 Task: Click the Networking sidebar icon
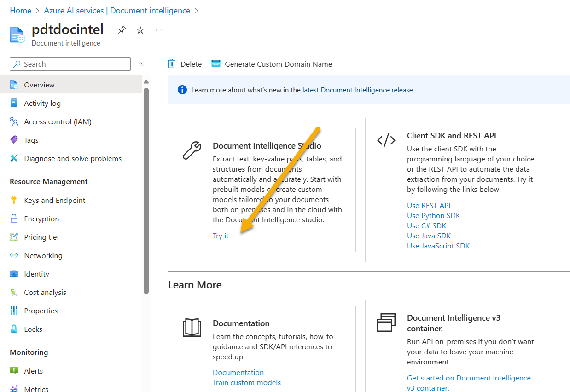click(15, 255)
